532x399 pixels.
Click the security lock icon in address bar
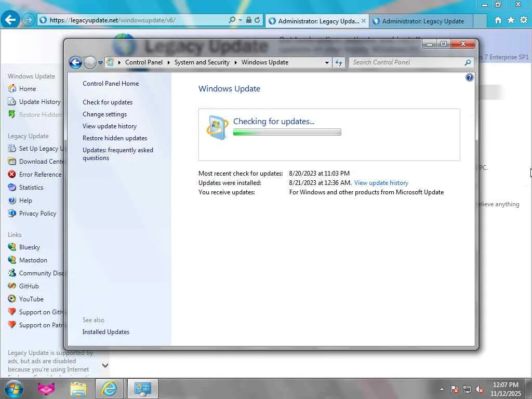(249, 20)
